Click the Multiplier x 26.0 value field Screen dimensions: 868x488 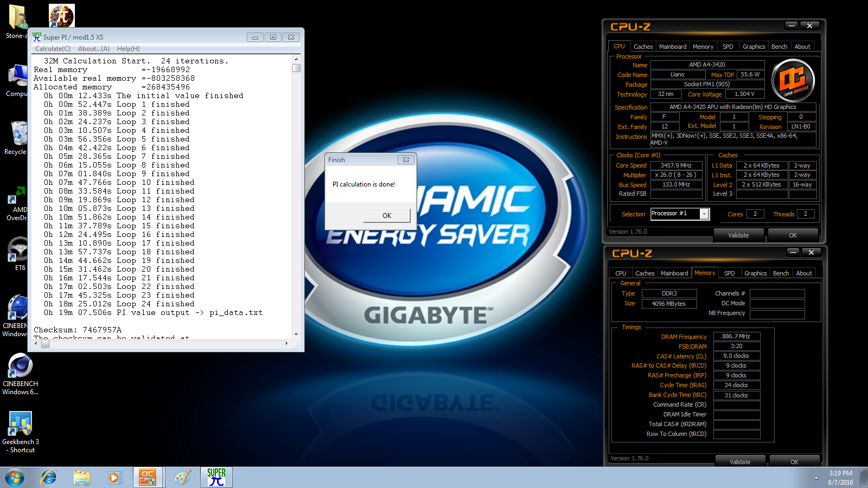tap(676, 175)
